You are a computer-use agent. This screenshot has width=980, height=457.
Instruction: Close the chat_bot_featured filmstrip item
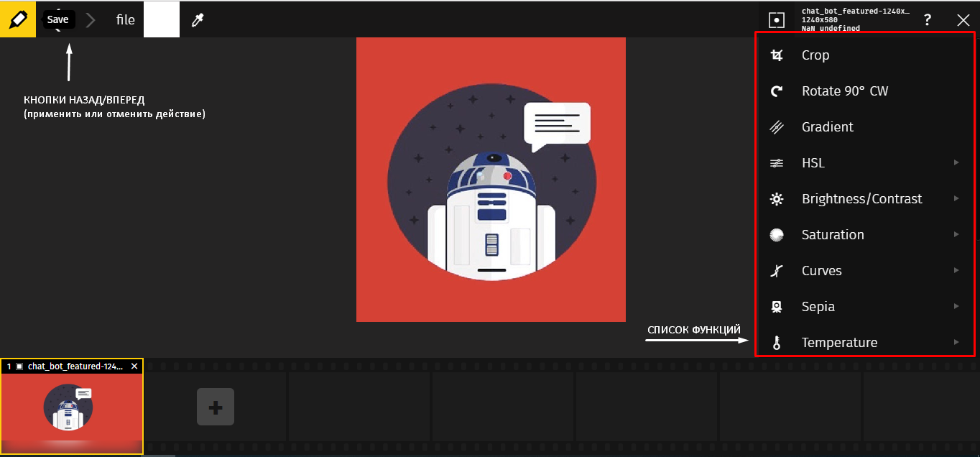(x=134, y=366)
